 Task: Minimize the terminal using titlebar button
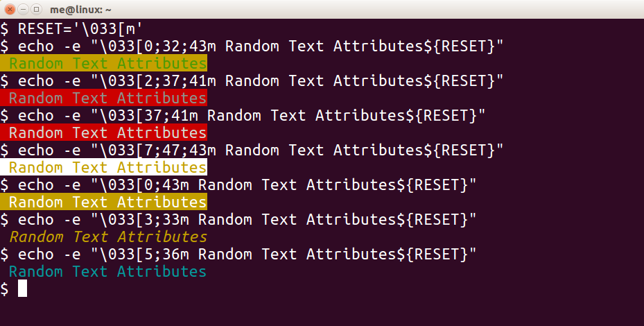(24, 9)
